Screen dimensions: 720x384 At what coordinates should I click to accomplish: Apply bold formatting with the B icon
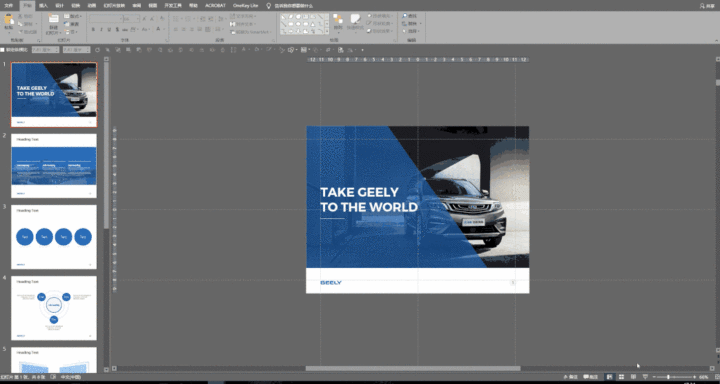point(93,29)
